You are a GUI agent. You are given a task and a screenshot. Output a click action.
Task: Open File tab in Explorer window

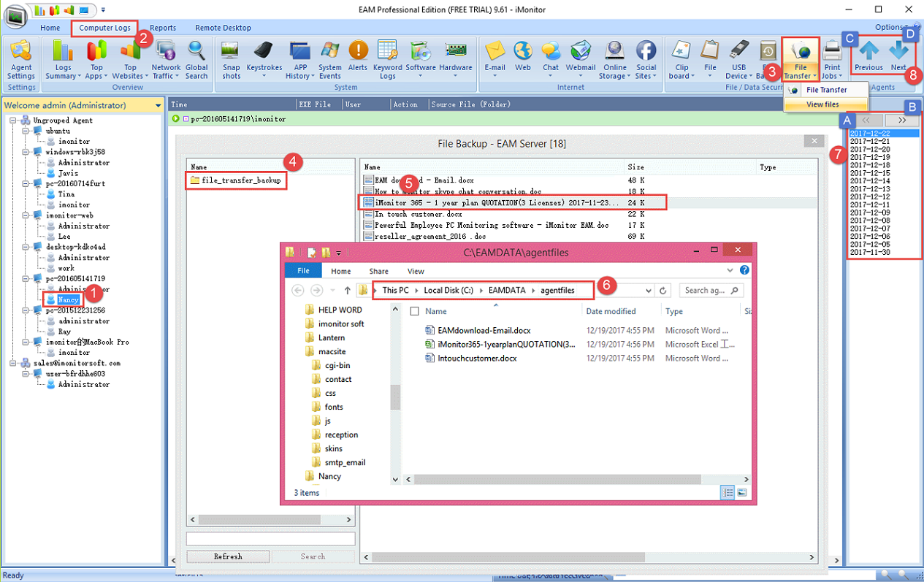303,271
